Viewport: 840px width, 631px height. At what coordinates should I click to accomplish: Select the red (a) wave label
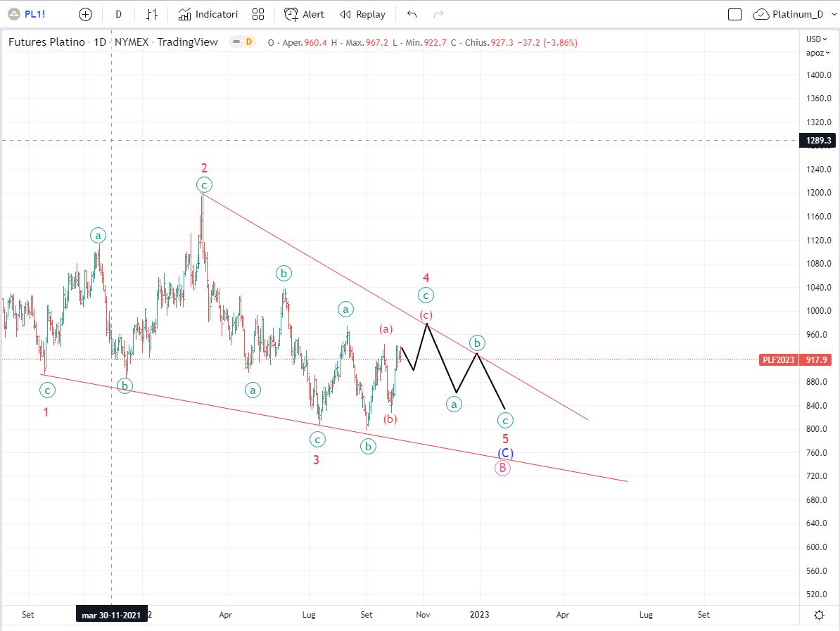click(386, 329)
